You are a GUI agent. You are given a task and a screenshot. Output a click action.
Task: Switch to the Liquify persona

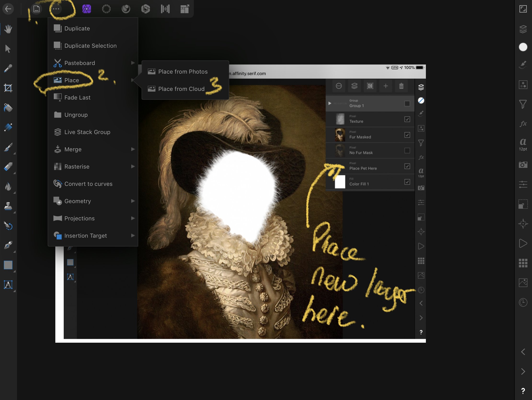tap(126, 9)
